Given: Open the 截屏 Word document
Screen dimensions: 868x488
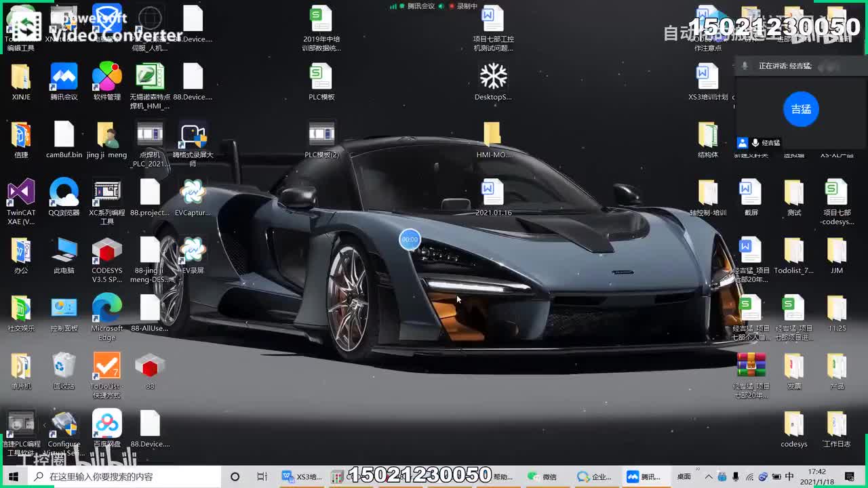Looking at the screenshot, I should pos(751,197).
